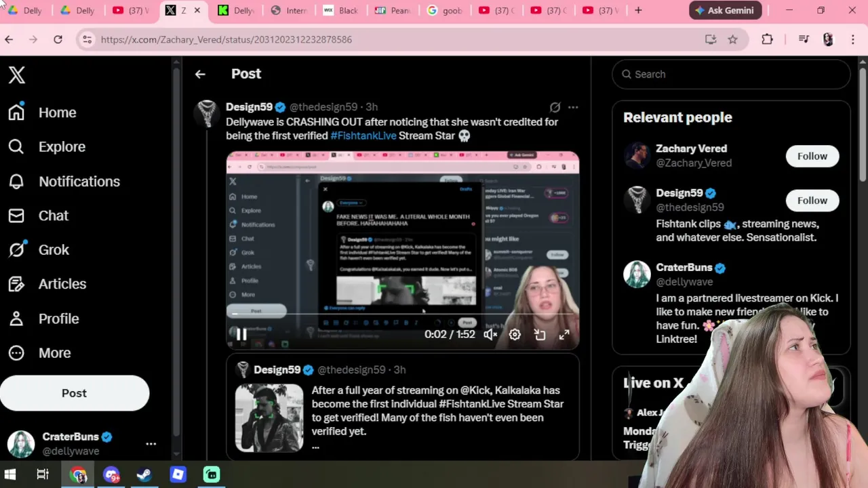
Task: Go to Home in the X sidebar
Action: click(x=42, y=113)
